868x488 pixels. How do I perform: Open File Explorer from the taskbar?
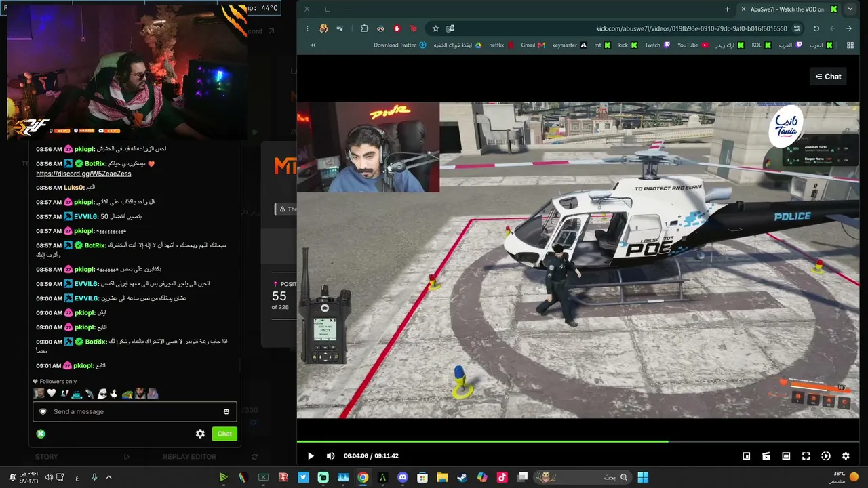[x=442, y=477]
